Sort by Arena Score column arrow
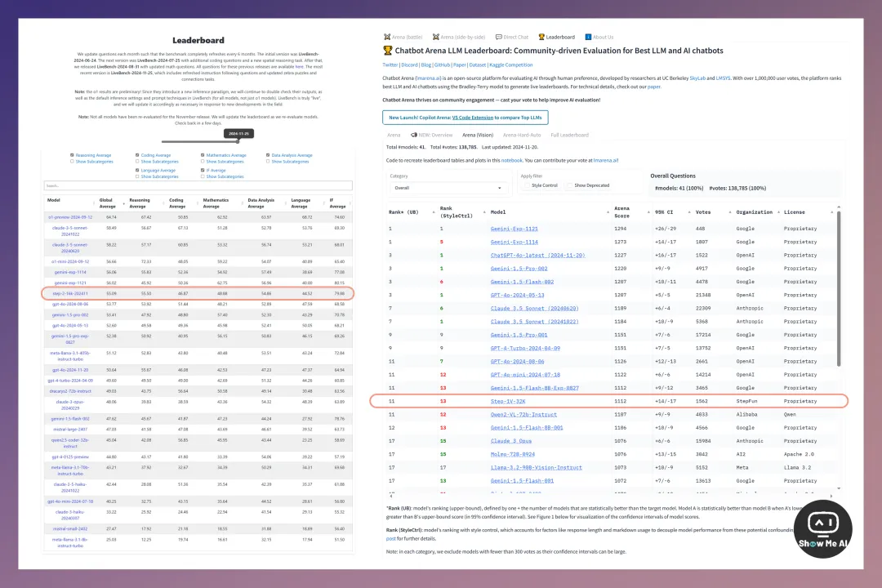This screenshot has height=588, width=882. pyautogui.click(x=648, y=212)
